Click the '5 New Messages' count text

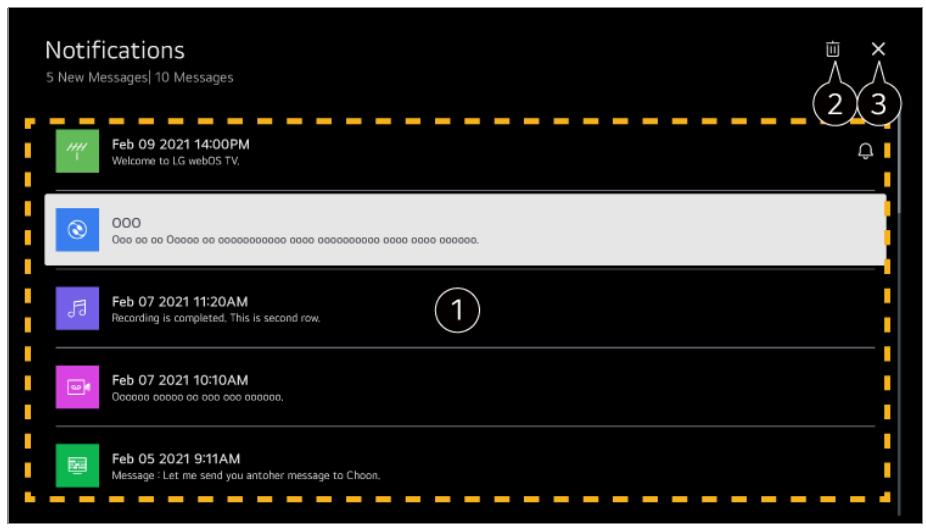tap(97, 77)
